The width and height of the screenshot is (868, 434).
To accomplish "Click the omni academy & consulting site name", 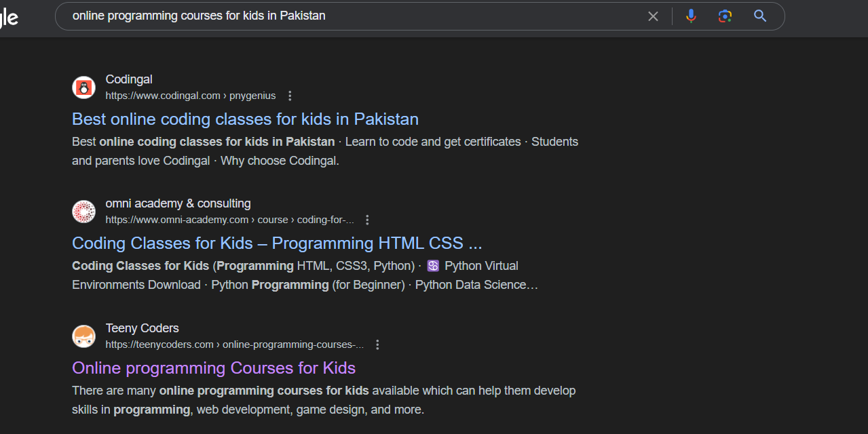I will [178, 203].
